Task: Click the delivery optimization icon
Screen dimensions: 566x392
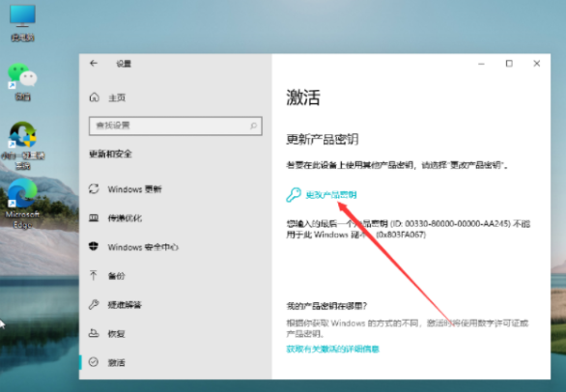Action: 94,217
